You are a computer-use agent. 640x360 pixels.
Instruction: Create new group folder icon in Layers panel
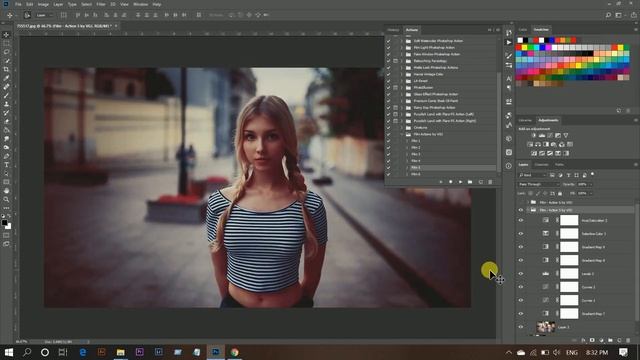click(610, 340)
